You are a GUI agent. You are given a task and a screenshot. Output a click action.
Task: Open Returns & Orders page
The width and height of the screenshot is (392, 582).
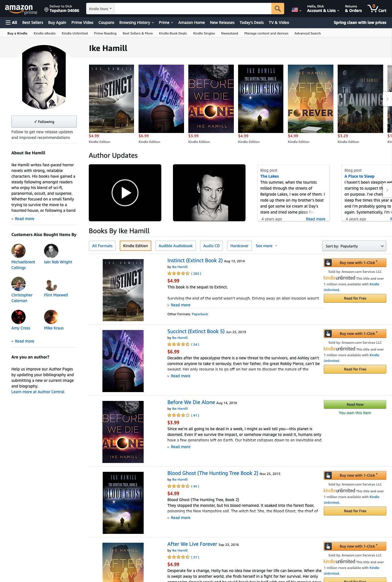[x=353, y=9]
